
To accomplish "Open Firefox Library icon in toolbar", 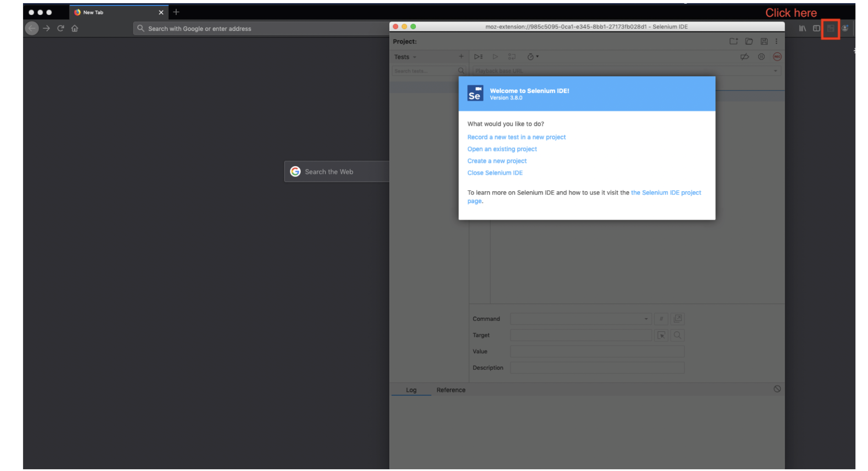I will pyautogui.click(x=802, y=29).
